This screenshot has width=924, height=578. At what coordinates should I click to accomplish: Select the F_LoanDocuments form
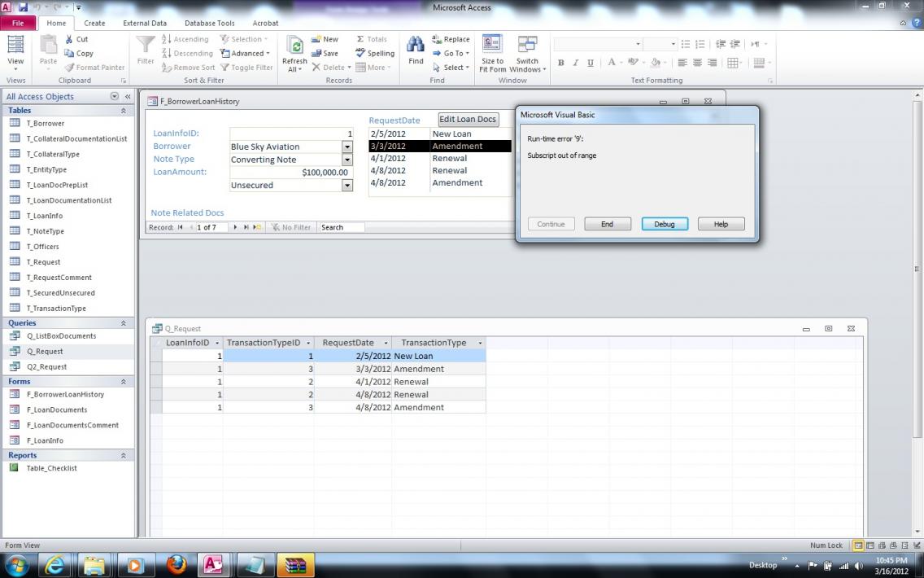tap(57, 410)
